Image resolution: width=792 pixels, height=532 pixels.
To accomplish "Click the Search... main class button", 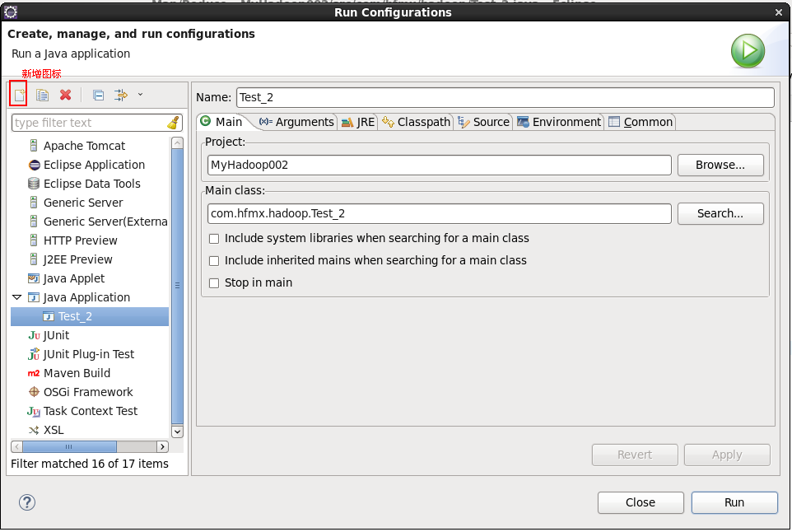I will point(720,213).
